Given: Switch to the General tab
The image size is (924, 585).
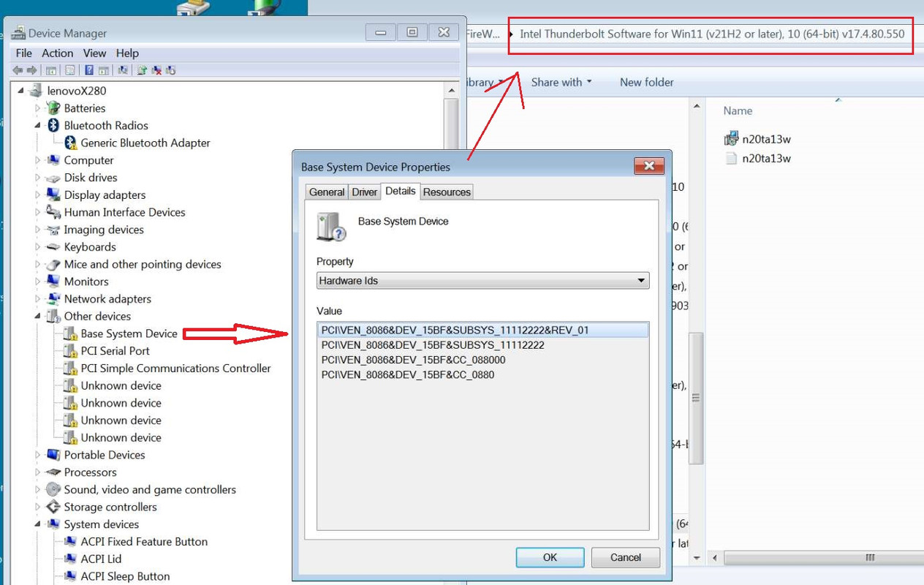Looking at the screenshot, I should click(x=327, y=192).
